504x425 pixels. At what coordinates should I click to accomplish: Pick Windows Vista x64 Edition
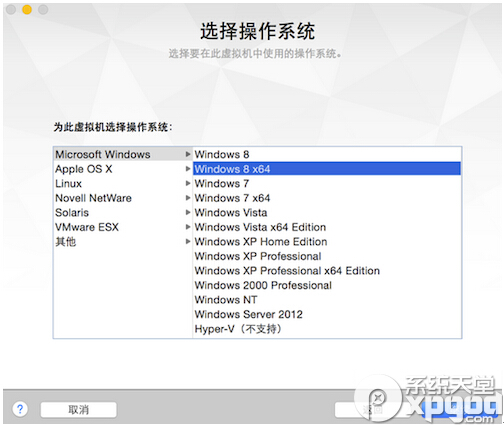coord(327,227)
